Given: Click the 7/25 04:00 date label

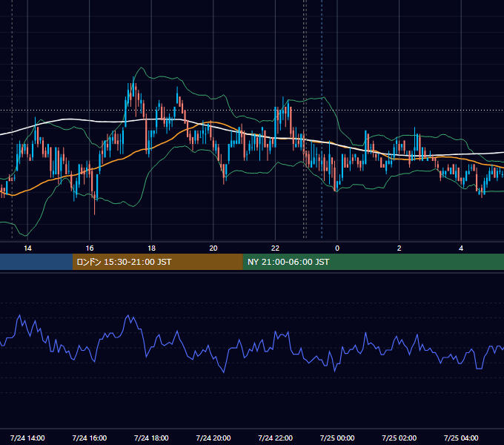Looking at the screenshot, I should click(461, 438).
